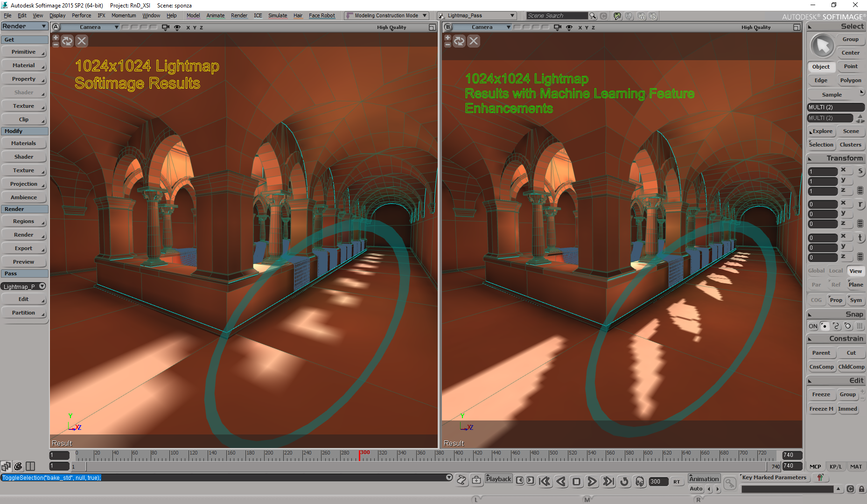
Task: Close viewport A overlay X icon
Action: [x=82, y=41]
